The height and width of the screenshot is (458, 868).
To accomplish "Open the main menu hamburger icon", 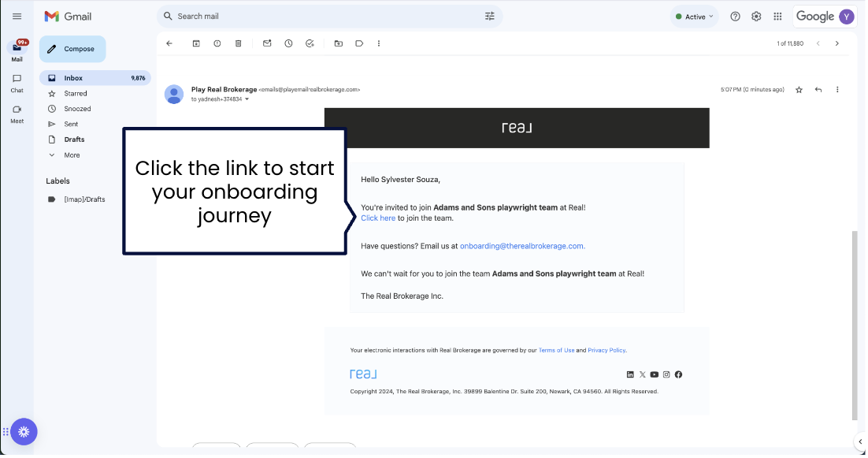I will tap(17, 17).
